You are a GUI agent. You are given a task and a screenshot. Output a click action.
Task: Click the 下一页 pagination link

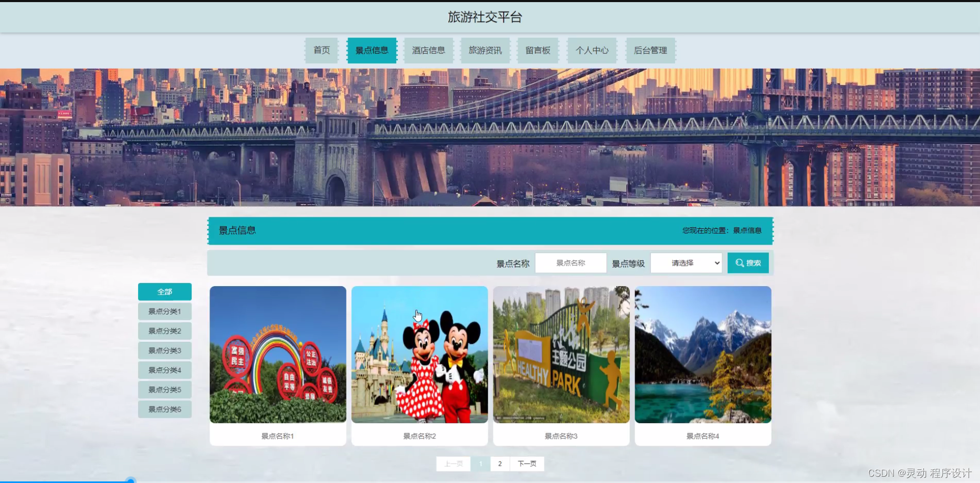click(x=526, y=464)
